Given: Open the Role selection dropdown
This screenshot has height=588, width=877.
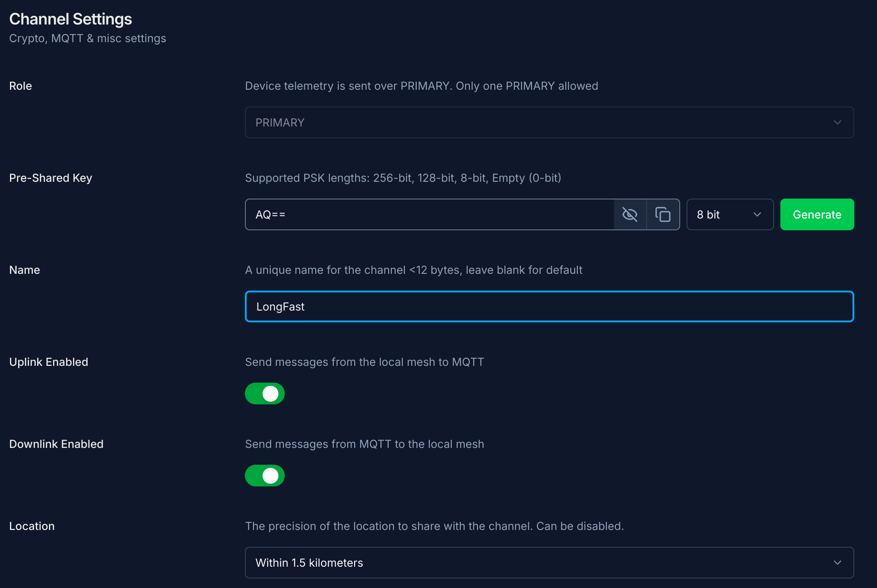Looking at the screenshot, I should click(549, 122).
